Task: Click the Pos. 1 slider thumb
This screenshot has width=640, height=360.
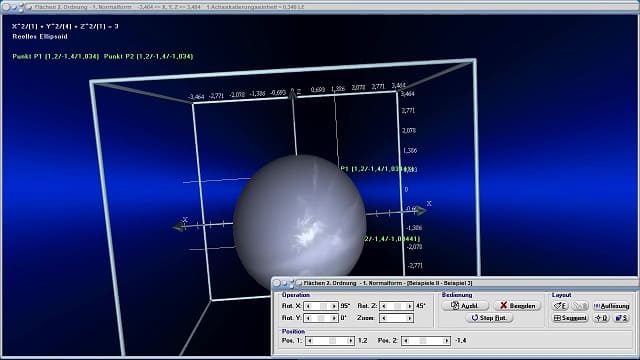Action: 333,340
